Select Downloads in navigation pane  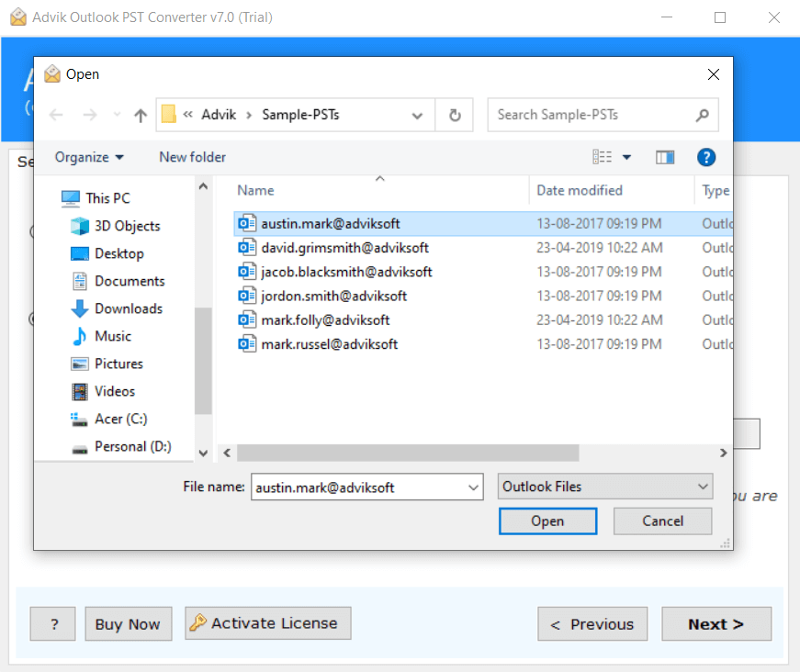117,308
